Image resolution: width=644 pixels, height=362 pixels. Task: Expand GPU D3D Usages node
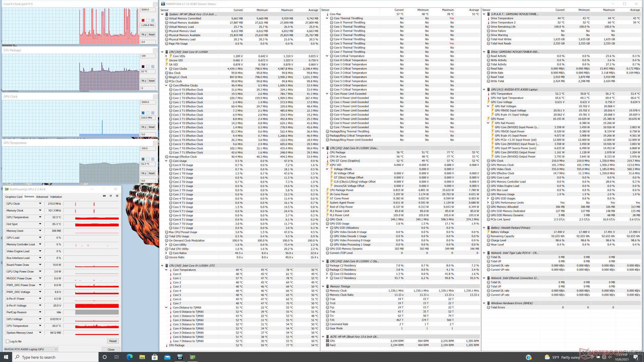(x=488, y=198)
